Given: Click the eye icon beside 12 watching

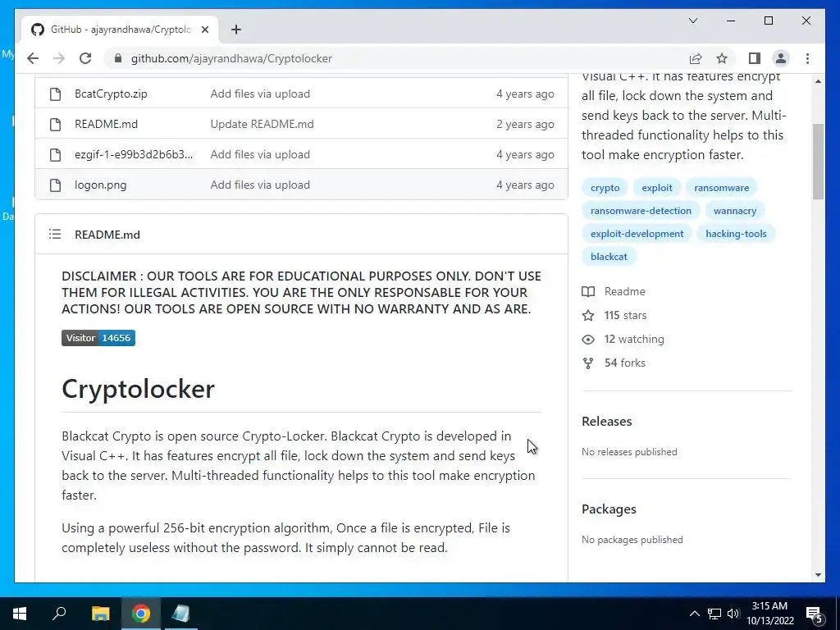Looking at the screenshot, I should tap(588, 340).
